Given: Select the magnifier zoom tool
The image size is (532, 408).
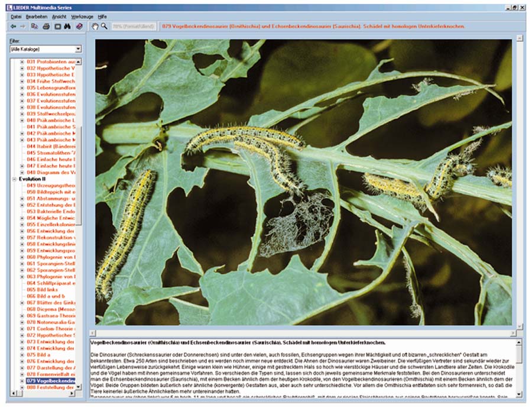Looking at the screenshot, I should (x=104, y=27).
